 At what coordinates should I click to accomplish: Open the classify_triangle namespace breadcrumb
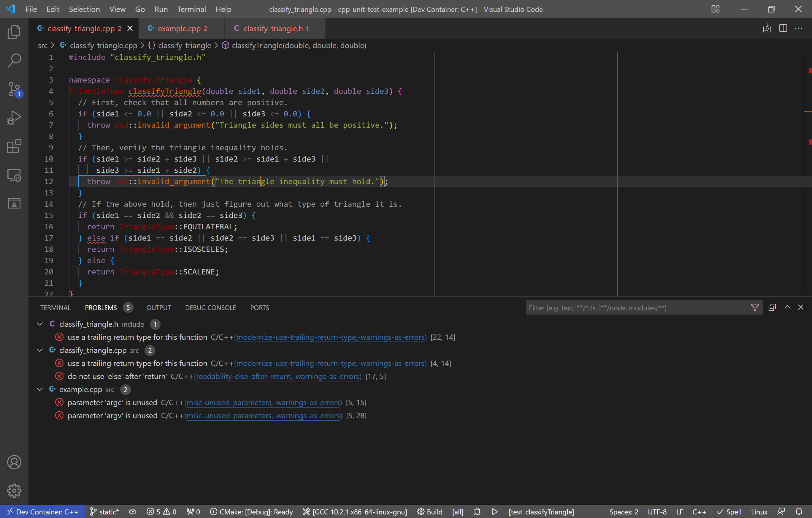point(179,45)
